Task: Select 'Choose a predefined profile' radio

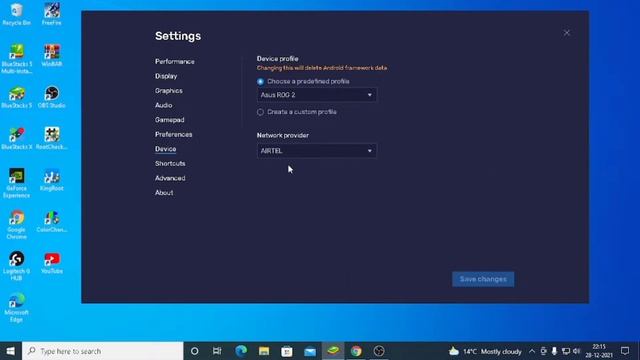Action: (260, 82)
